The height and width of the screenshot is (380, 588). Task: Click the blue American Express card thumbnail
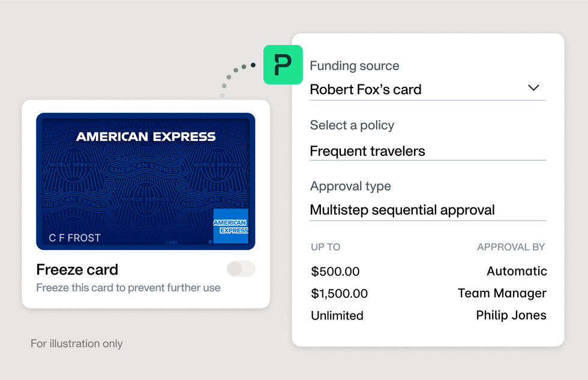(144, 181)
